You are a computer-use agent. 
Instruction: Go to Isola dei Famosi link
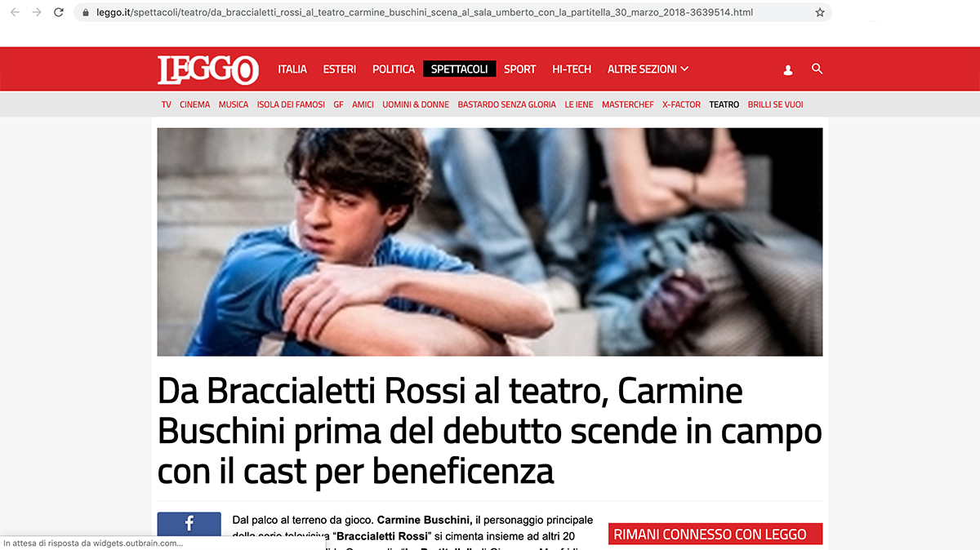291,104
